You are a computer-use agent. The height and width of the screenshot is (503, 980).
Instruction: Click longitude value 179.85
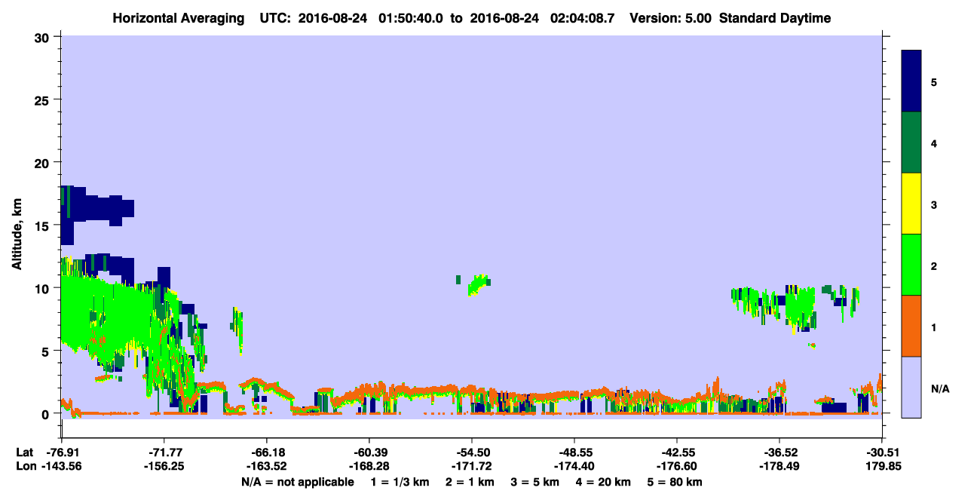coord(882,467)
